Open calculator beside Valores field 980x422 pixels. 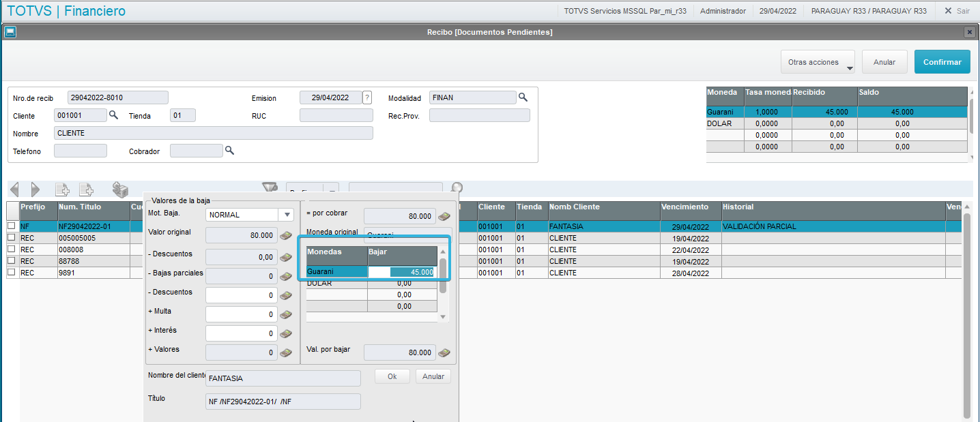[x=286, y=353]
